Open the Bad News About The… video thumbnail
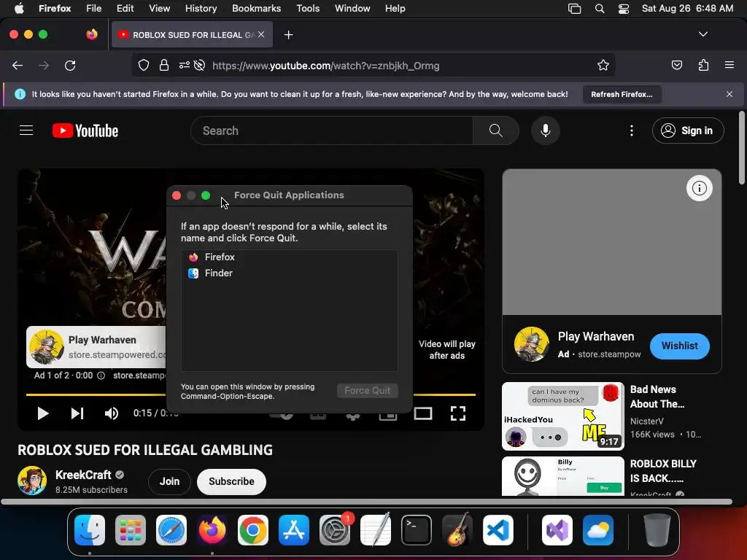The width and height of the screenshot is (747, 560). coord(562,416)
